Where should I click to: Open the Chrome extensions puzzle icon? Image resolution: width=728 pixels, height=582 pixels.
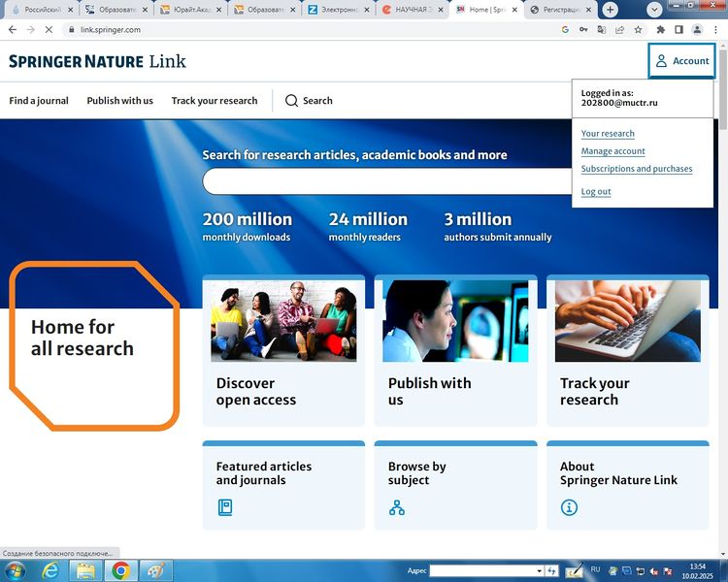tap(660, 30)
